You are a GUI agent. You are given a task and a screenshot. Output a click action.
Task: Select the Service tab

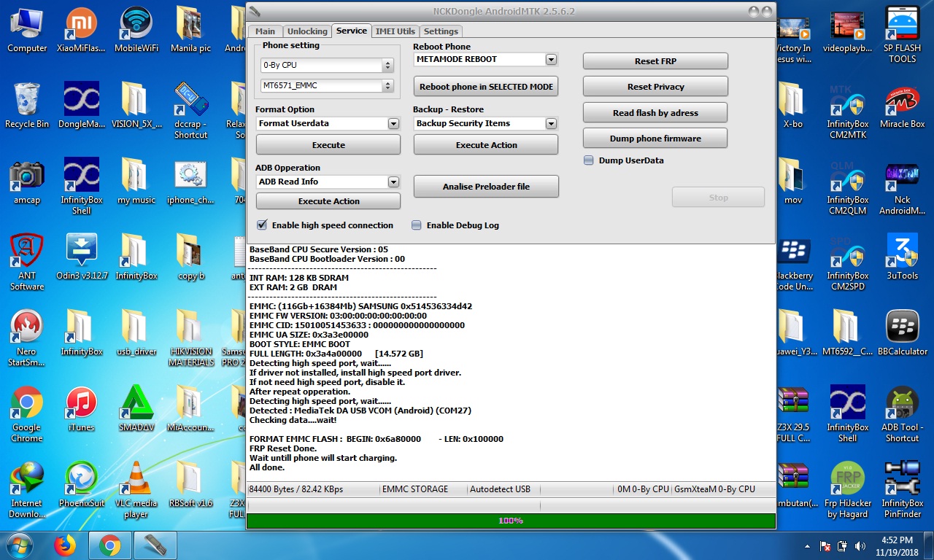click(x=352, y=31)
